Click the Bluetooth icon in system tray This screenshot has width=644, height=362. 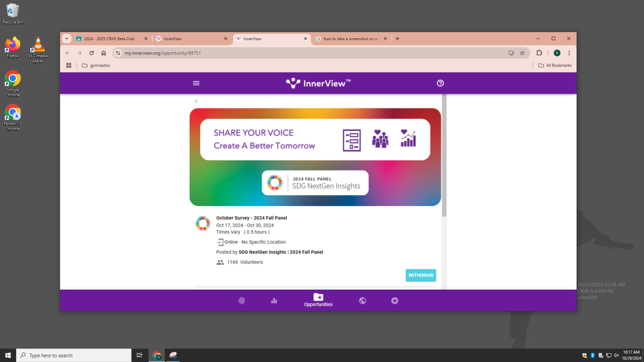[x=593, y=355]
